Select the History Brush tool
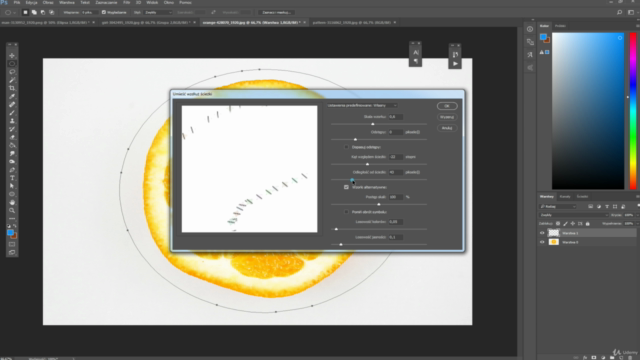 12,129
